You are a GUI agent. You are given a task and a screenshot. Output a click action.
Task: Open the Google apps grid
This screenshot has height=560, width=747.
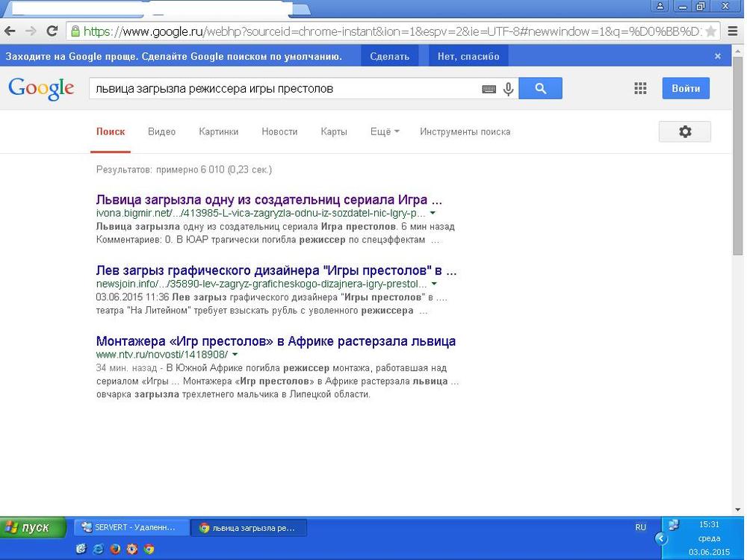tap(640, 89)
